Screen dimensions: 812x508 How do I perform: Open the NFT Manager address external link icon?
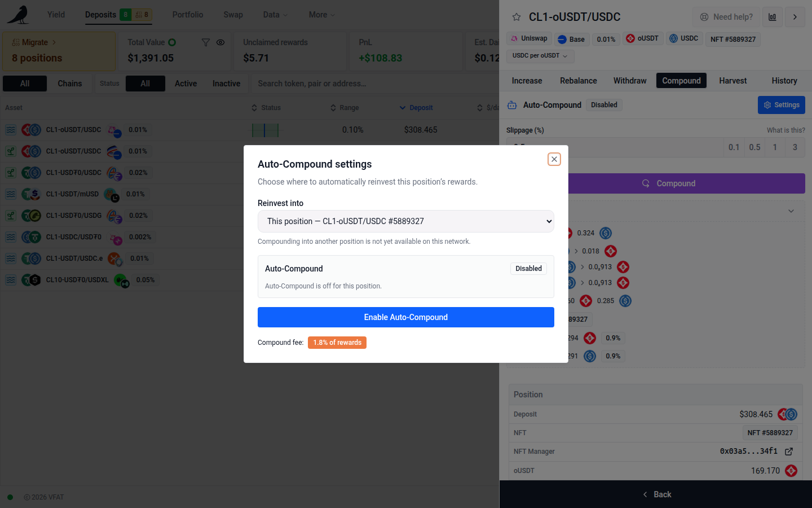coord(789,452)
